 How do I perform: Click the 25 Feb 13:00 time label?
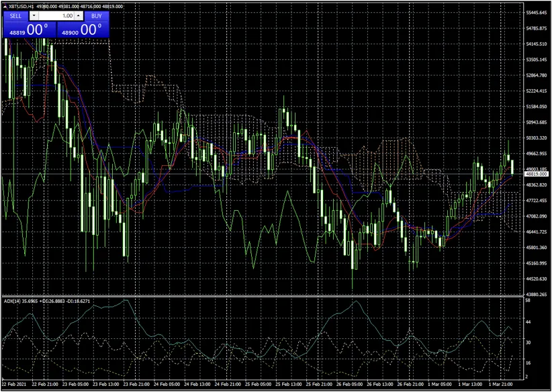(287, 384)
